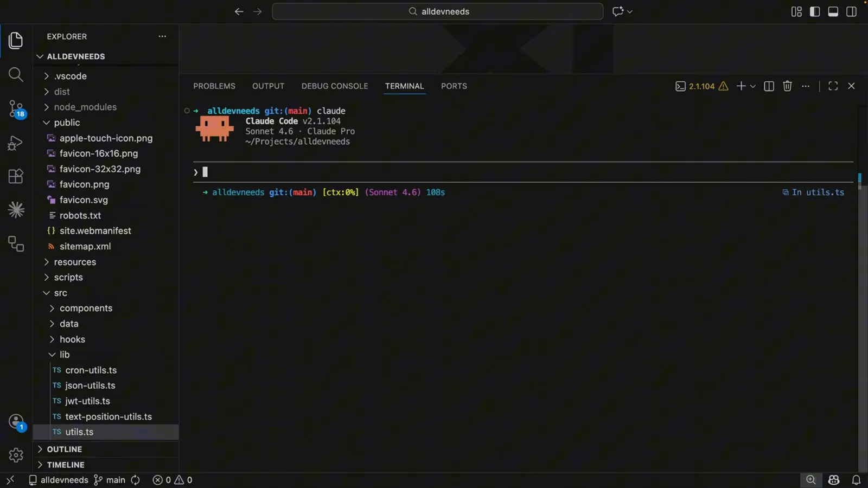Toggle maximized panel size
The image size is (868, 488).
[x=833, y=86]
